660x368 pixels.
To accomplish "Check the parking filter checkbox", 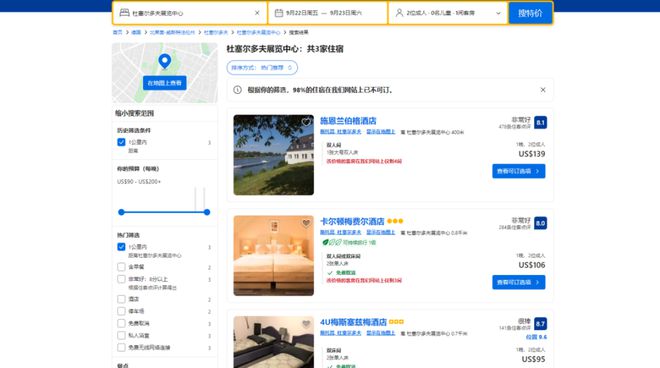I will coord(121,311).
